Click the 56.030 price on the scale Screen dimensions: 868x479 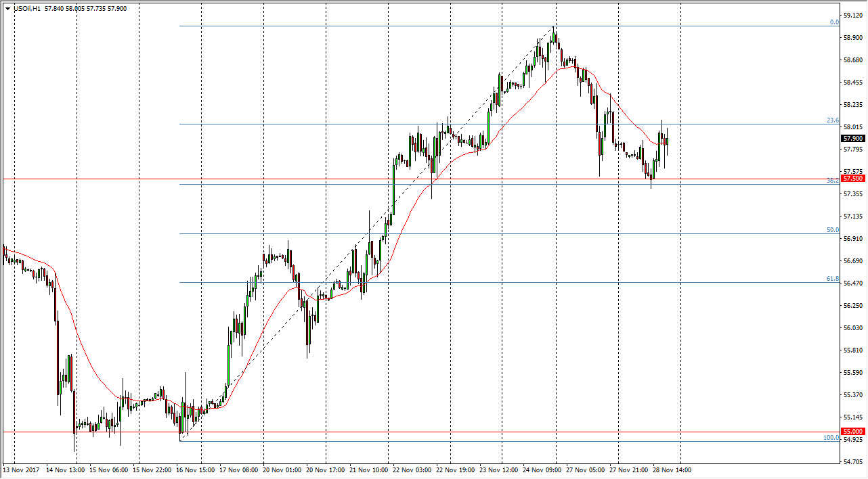[852, 328]
